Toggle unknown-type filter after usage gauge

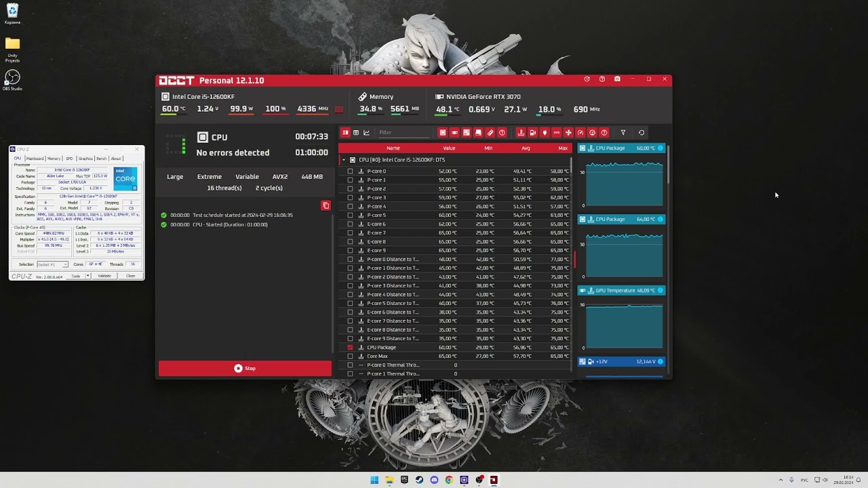coord(604,133)
